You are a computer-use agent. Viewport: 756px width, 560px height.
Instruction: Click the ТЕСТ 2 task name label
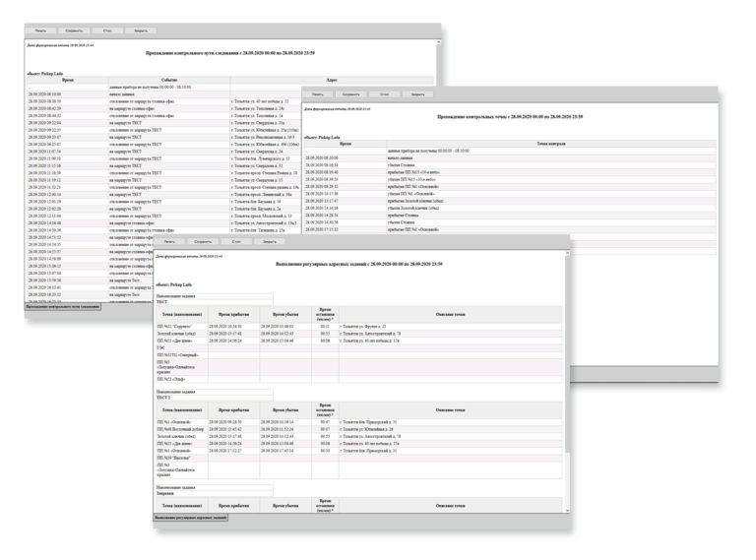tap(163, 398)
